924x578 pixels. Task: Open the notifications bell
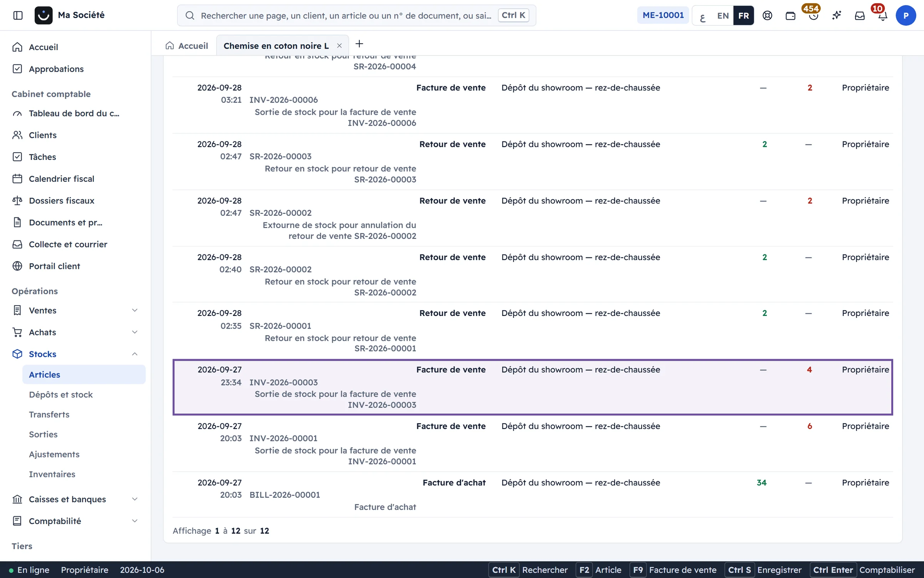click(x=883, y=15)
